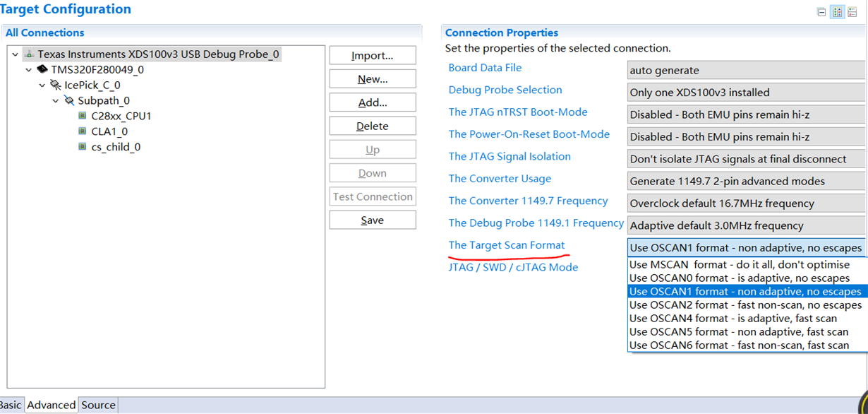
Task: Click the XDS100v3 debug probe icon
Action: [29, 54]
